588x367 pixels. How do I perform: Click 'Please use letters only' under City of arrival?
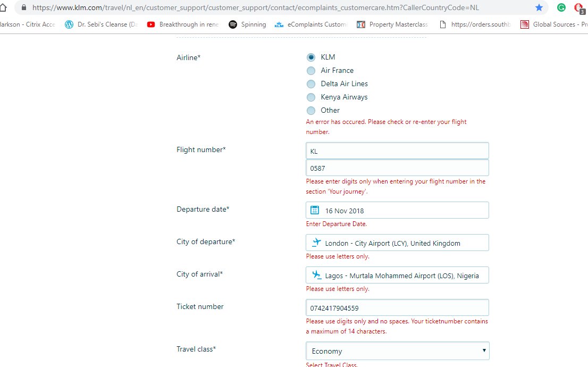point(338,289)
